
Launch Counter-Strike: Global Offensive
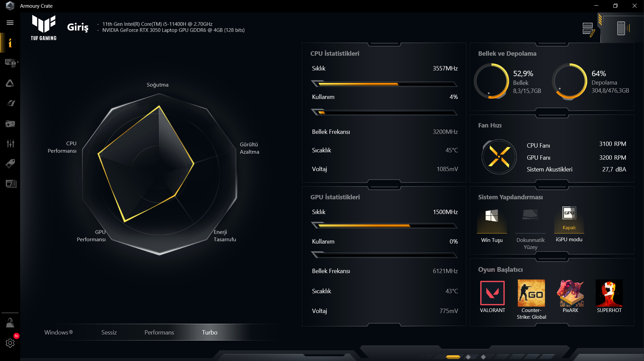tap(531, 300)
